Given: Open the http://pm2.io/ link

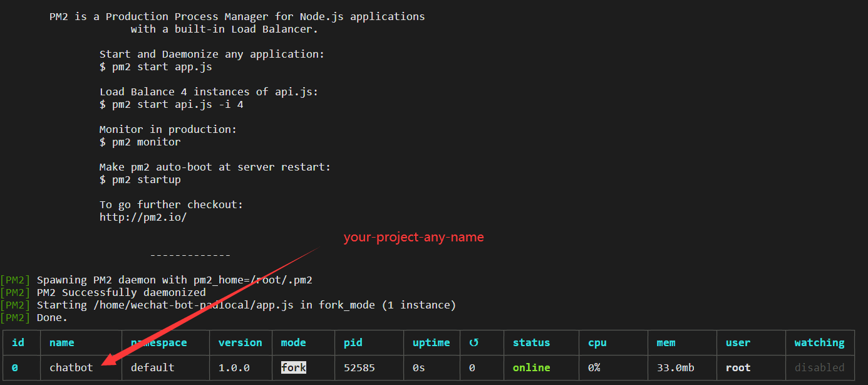Looking at the screenshot, I should click(143, 217).
